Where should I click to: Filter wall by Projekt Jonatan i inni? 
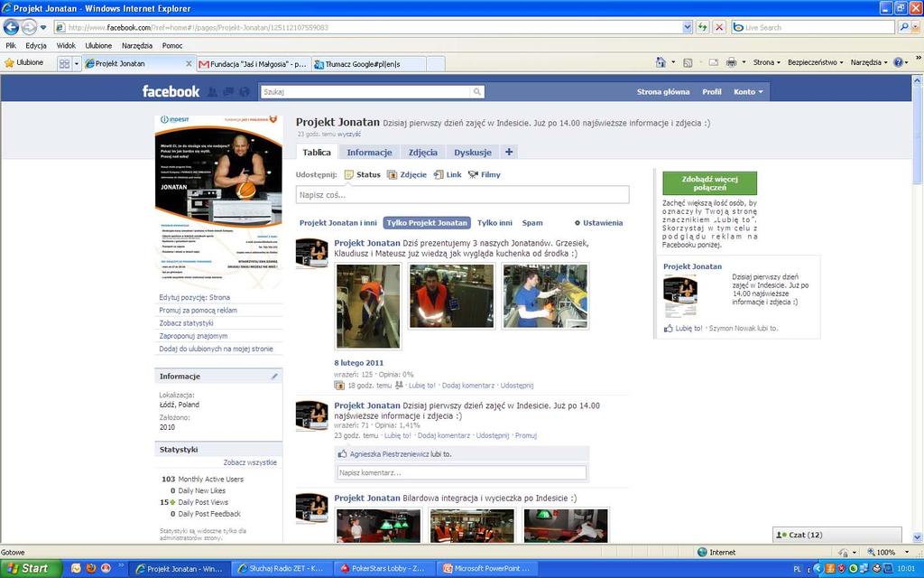coord(337,223)
